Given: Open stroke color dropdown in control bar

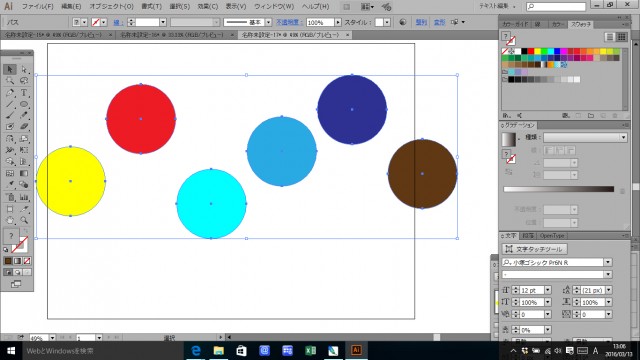Looking at the screenshot, I should point(104,22).
